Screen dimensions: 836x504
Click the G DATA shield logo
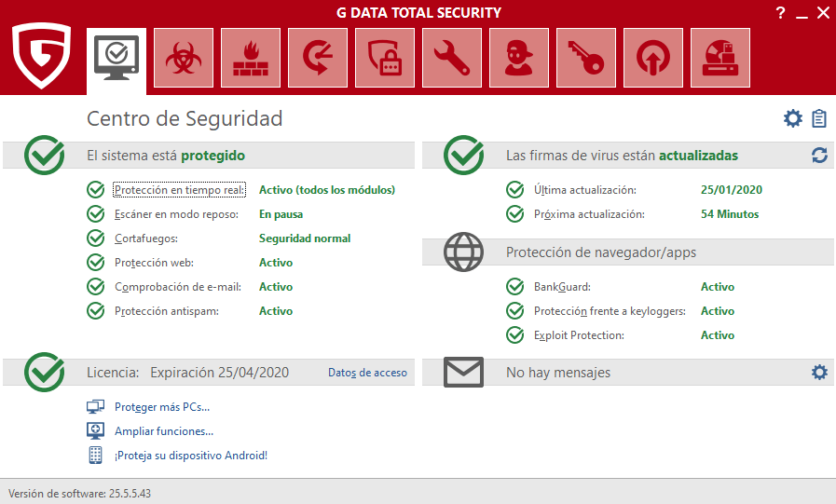[42, 55]
